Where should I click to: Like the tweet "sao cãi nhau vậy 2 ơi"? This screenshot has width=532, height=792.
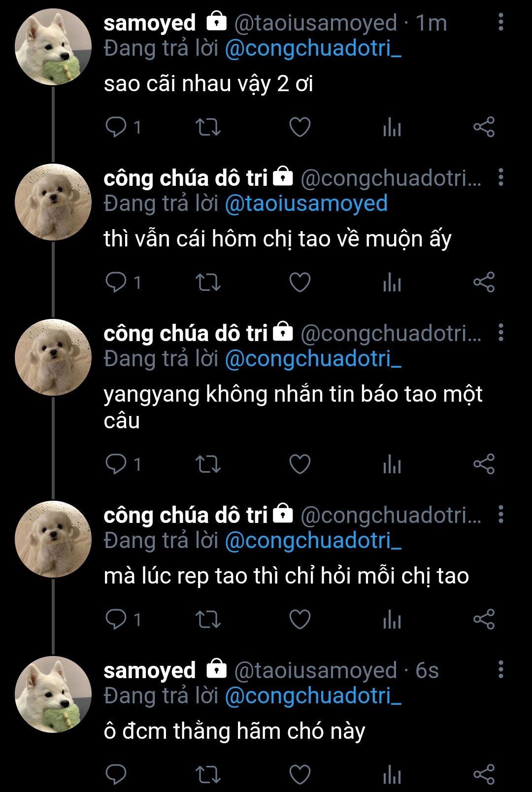point(299,127)
